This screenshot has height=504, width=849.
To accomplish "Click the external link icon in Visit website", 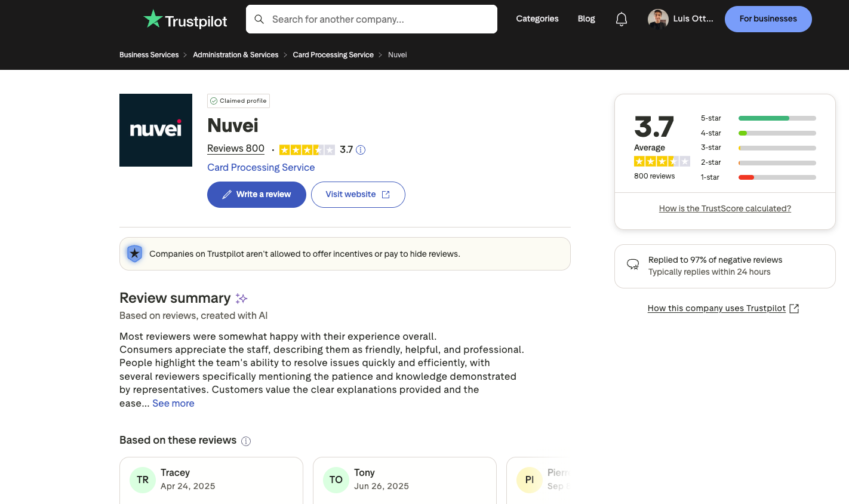I will (x=386, y=195).
